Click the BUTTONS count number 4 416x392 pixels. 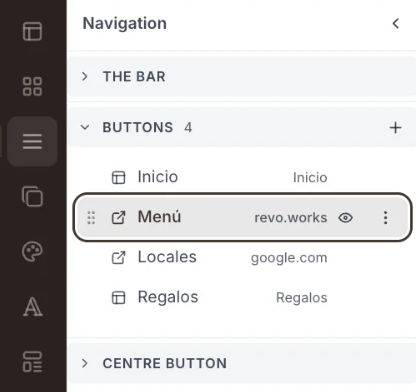[x=188, y=127]
